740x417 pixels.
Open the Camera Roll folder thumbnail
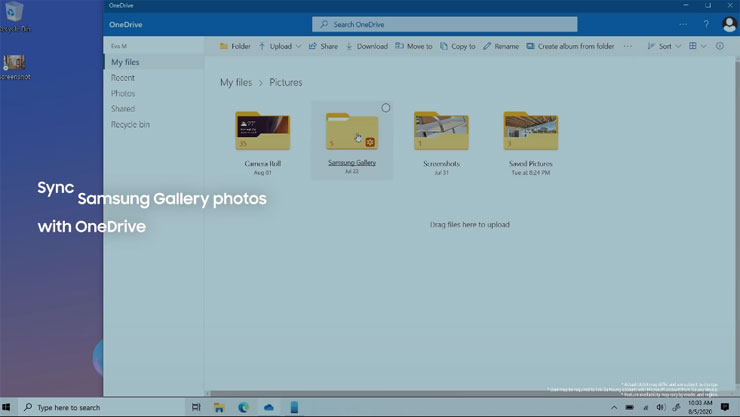(263, 131)
